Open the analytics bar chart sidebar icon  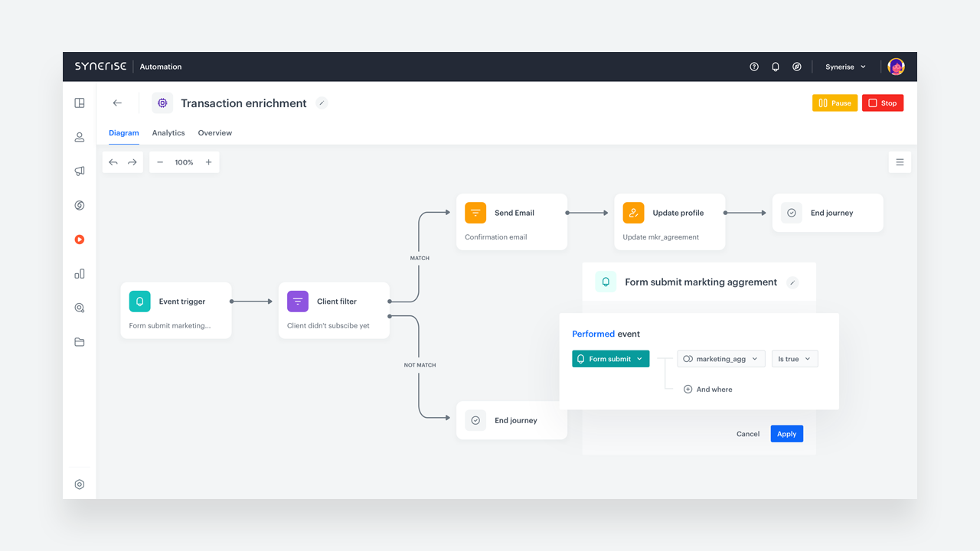[80, 273]
